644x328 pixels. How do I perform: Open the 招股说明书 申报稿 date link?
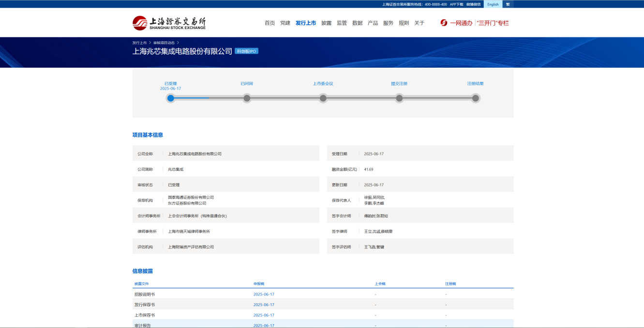[x=264, y=294]
